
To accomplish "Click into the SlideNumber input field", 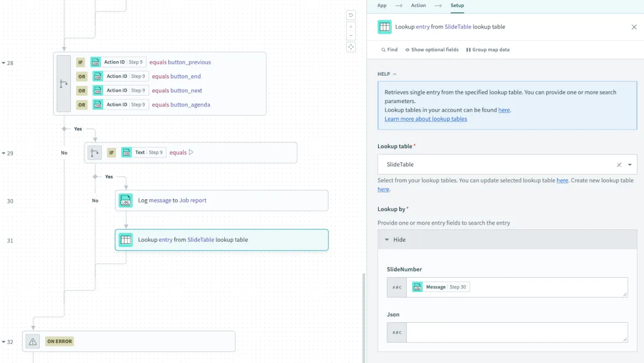I will [517, 287].
